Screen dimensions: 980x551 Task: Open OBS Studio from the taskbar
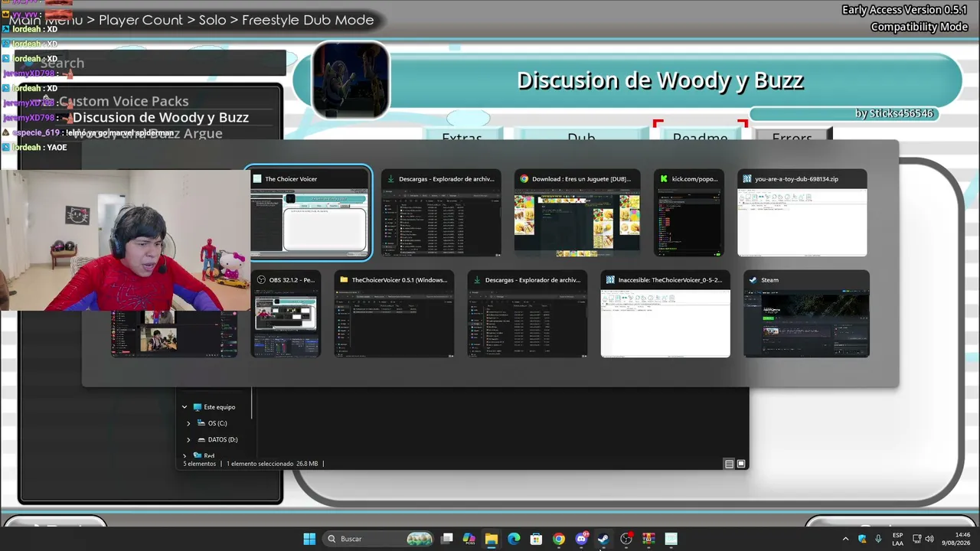[626, 539]
